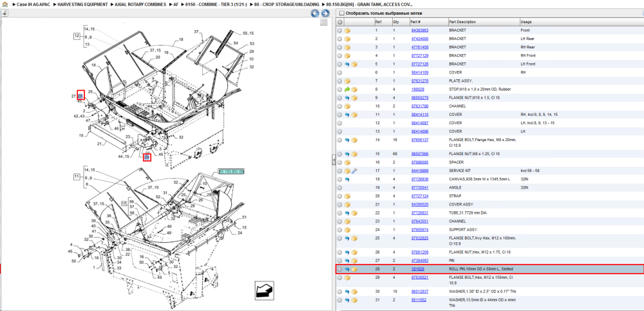The width and height of the screenshot is (644, 311).
Task: Click the green arrow icon for part 190029
Action: point(347,89)
